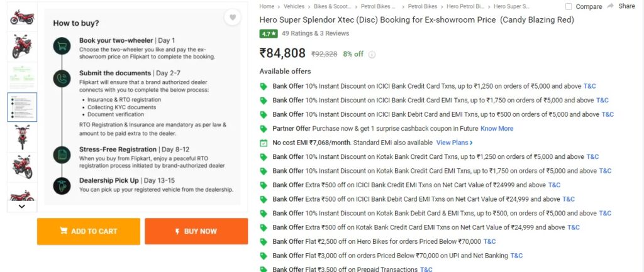The width and height of the screenshot is (644, 272).
Task: Click the No cost EMI calendar icon
Action: point(264,143)
